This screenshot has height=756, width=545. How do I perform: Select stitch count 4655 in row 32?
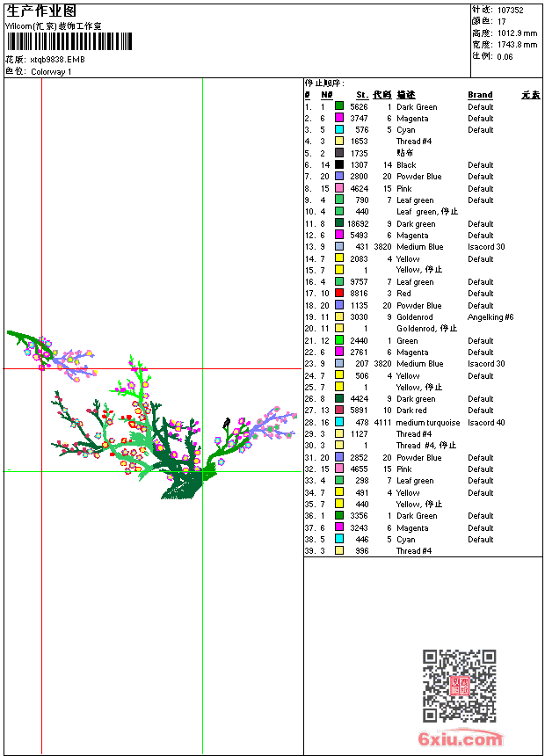pyautogui.click(x=359, y=469)
